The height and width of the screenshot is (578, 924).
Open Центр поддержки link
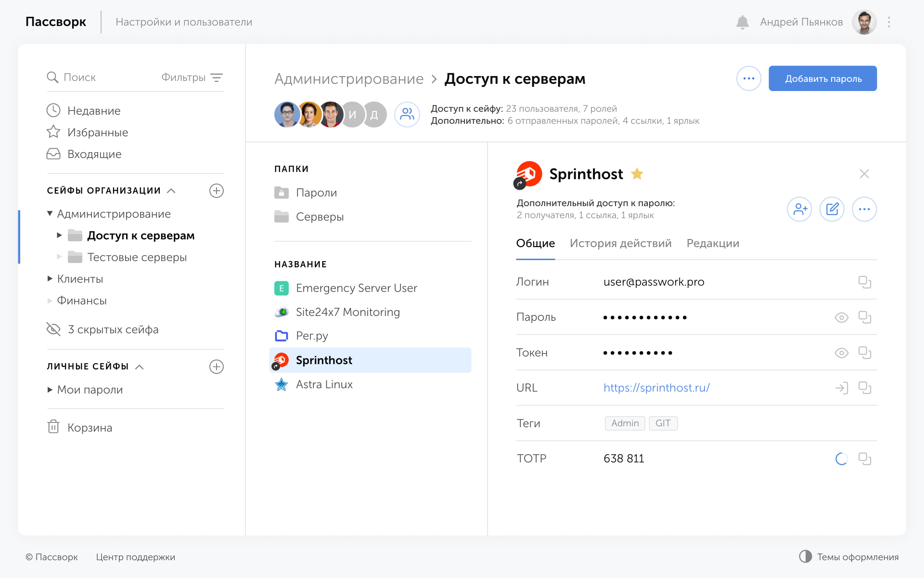[x=136, y=557]
